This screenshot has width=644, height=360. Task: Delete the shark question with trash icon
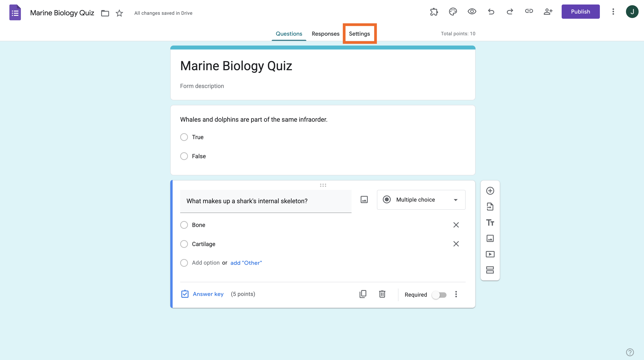[382, 294]
